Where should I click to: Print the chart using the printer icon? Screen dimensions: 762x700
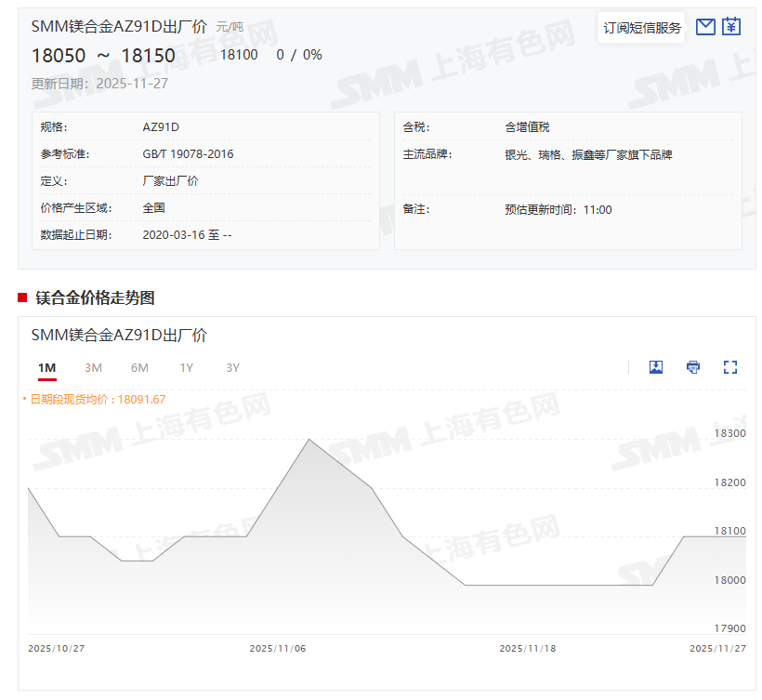693,367
